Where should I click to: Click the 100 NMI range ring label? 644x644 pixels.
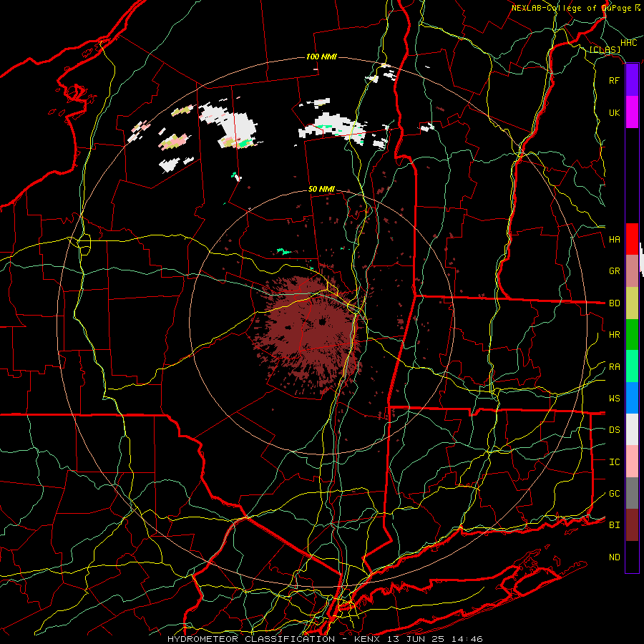[x=321, y=57]
